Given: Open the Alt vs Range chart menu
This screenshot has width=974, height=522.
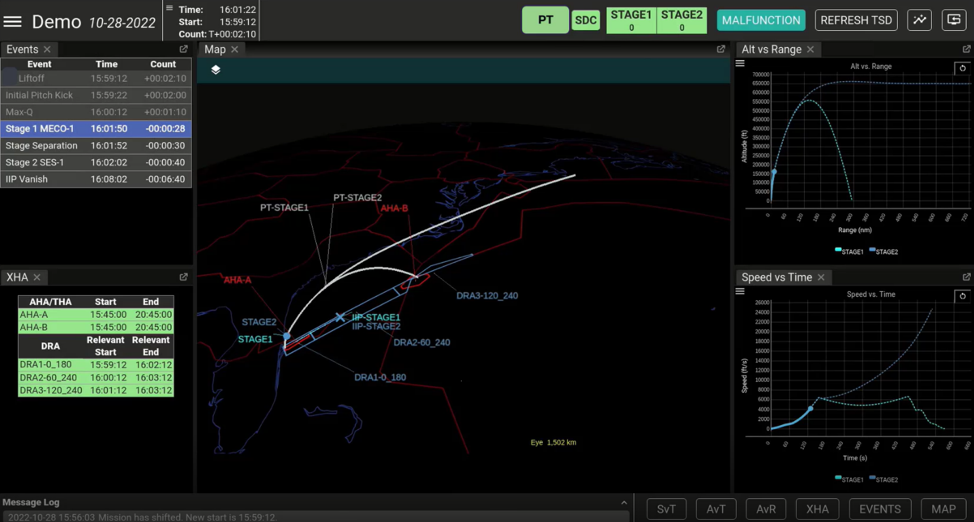Looking at the screenshot, I should (740, 64).
